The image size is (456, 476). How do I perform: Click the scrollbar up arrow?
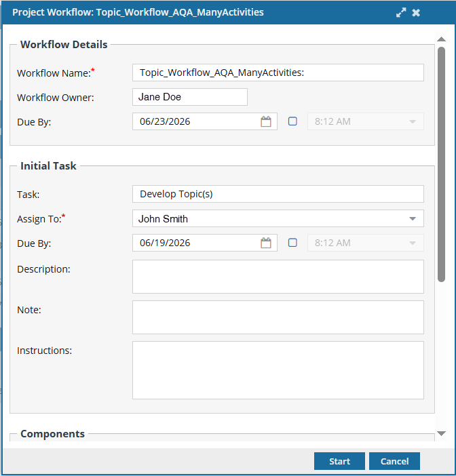tap(441, 39)
